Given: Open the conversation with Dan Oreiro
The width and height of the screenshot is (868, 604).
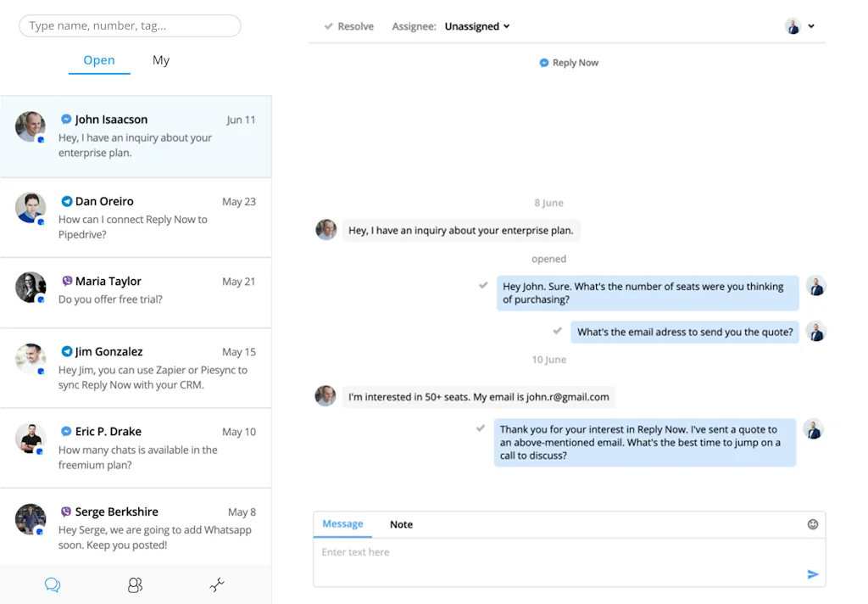Looking at the screenshot, I should pos(136,217).
